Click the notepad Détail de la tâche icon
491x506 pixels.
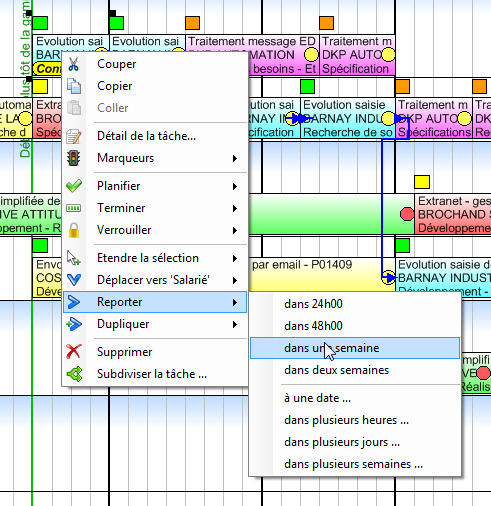74,136
